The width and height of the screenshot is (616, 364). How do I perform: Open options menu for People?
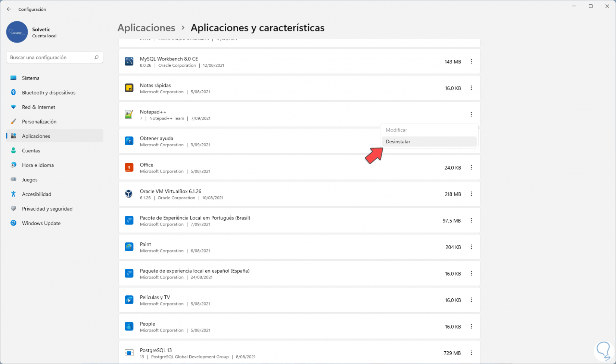471,327
